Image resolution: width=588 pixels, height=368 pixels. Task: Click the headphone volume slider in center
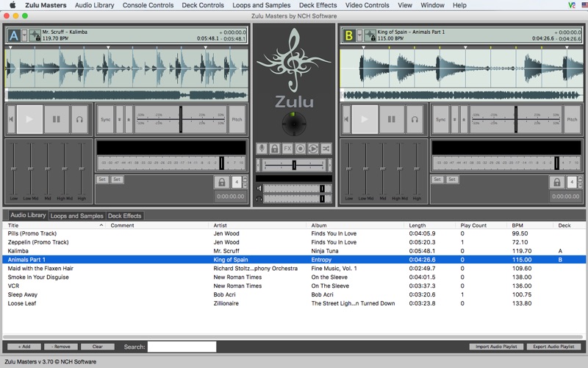click(x=298, y=199)
